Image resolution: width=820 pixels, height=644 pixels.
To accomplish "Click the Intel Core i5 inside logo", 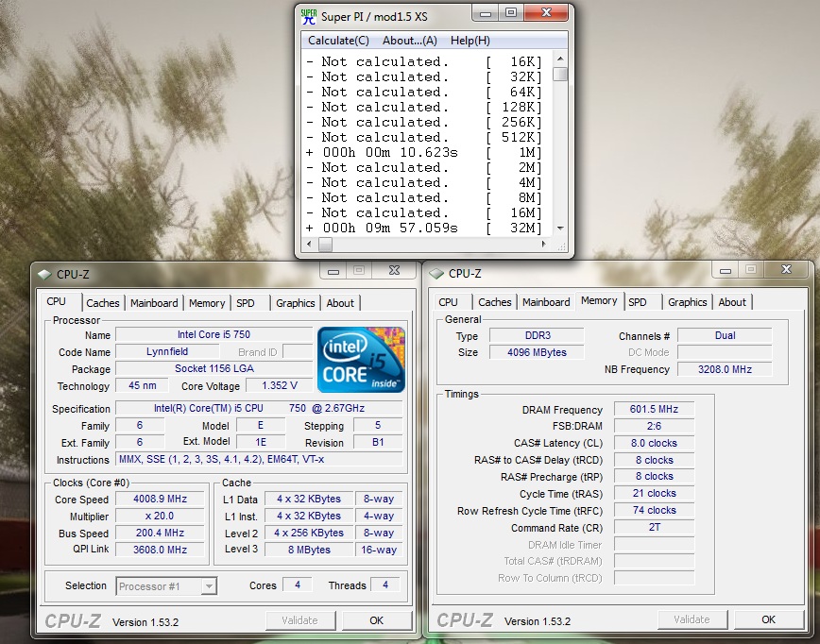I will point(361,360).
